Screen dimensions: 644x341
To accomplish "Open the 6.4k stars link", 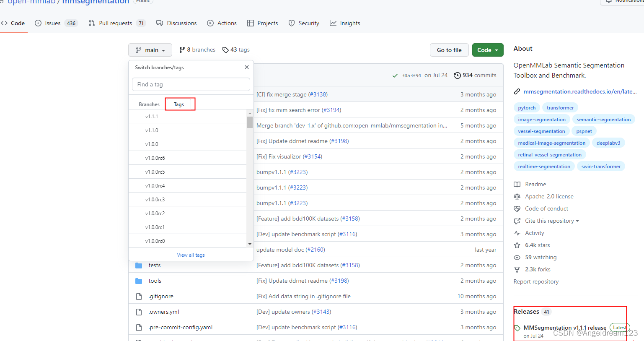I will (x=532, y=245).
